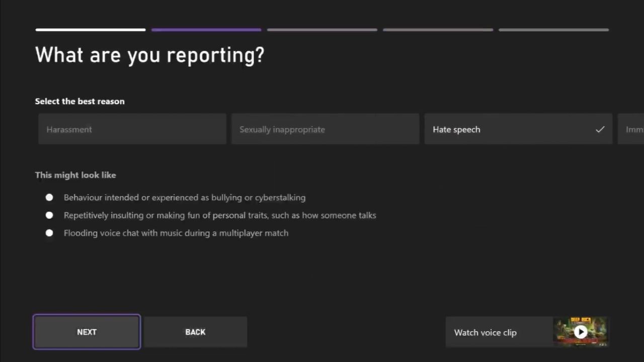Click the NEXT button
This screenshot has width=644, height=362.
click(x=87, y=332)
